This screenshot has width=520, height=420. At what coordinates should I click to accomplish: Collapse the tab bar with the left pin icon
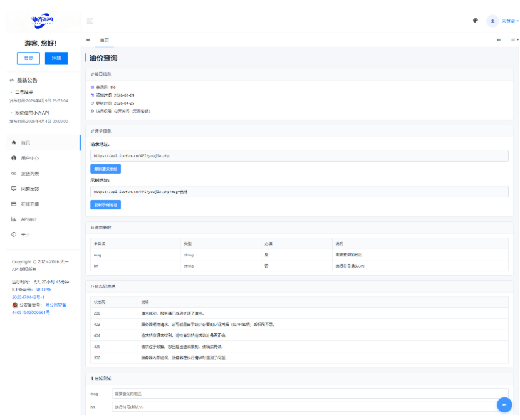(89, 41)
